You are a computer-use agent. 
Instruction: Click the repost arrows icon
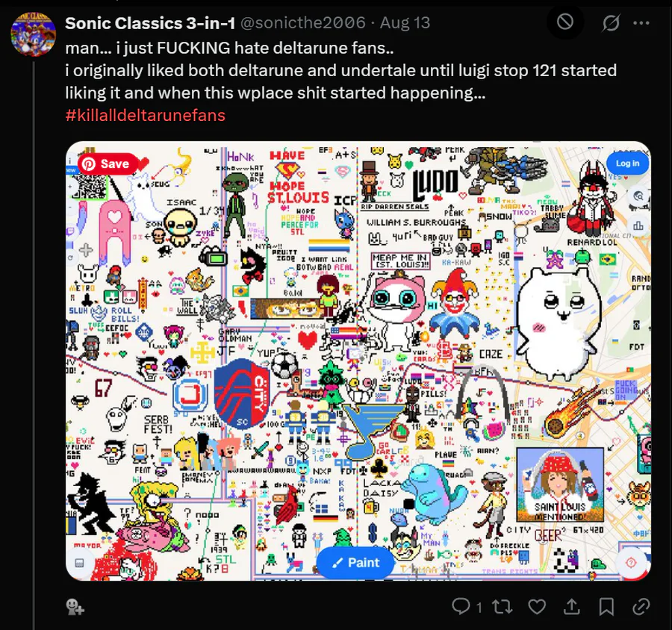tap(503, 606)
